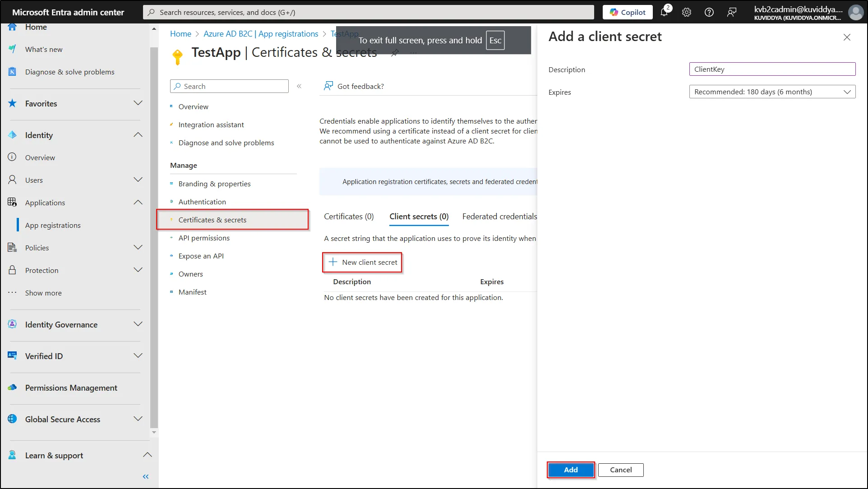This screenshot has height=489, width=868.
Task: Click the Protection lock icon
Action: (13, 270)
